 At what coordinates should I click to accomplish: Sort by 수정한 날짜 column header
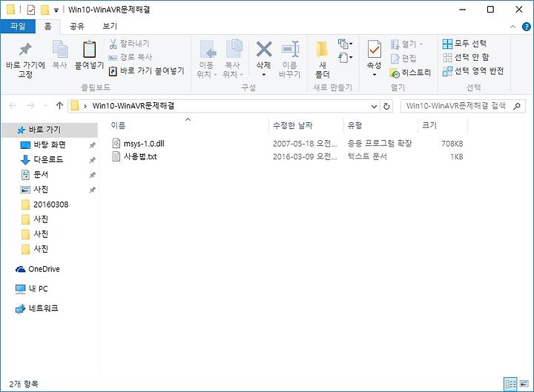tap(292, 125)
